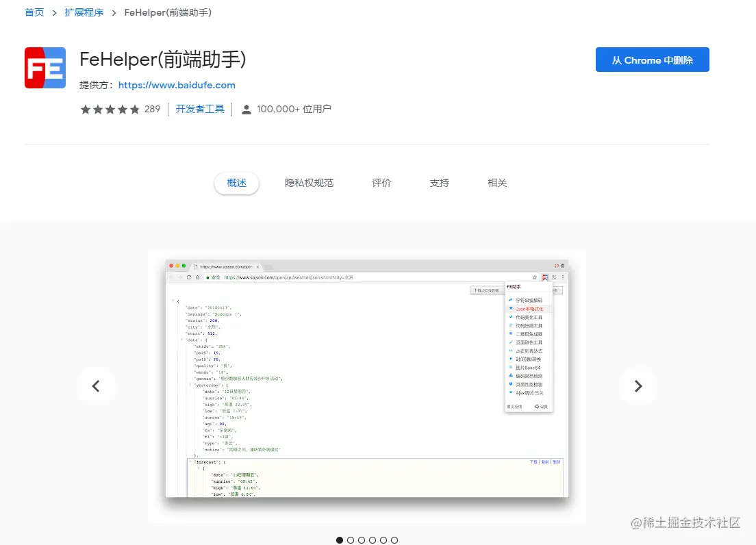This screenshot has height=545, width=756.
Task: Select the sixth carousel dot
Action: pos(394,540)
